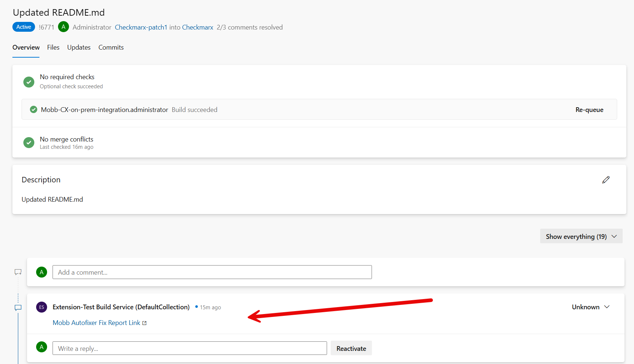Go to the Updates tab
634x364 pixels.
point(79,47)
